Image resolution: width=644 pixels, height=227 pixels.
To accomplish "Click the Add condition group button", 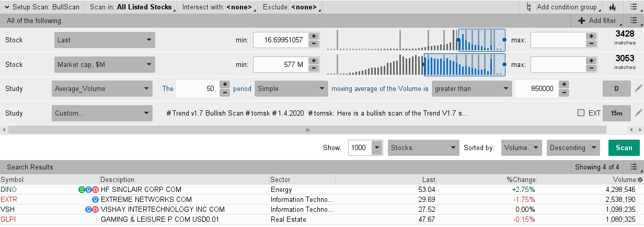I will pyautogui.click(x=561, y=7).
